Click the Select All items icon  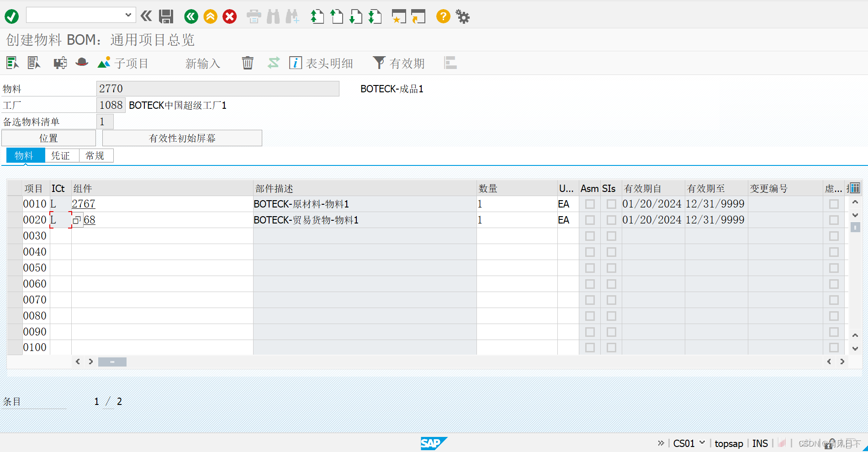[12, 63]
